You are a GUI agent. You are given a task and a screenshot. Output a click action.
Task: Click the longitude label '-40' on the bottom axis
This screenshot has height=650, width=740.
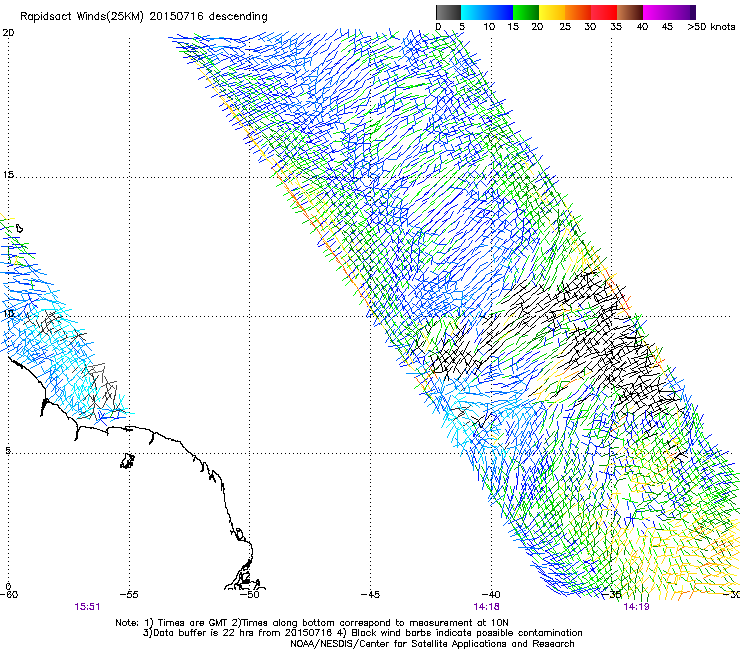(x=490, y=595)
